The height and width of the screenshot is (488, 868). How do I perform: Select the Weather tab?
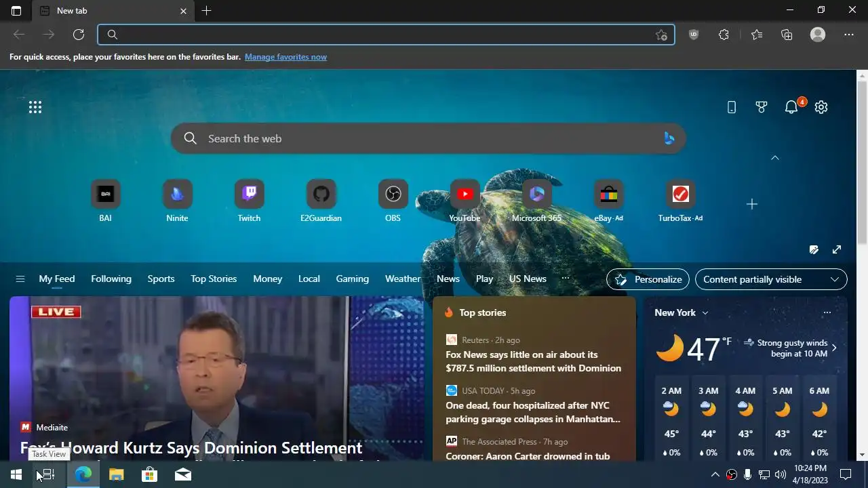click(x=403, y=279)
